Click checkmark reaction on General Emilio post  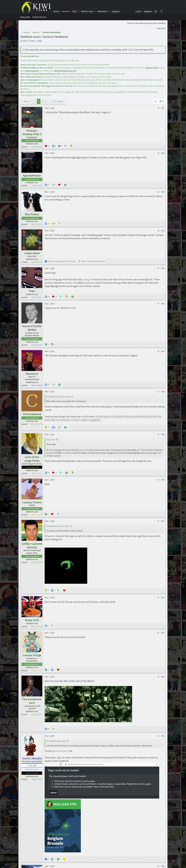pos(46,344)
